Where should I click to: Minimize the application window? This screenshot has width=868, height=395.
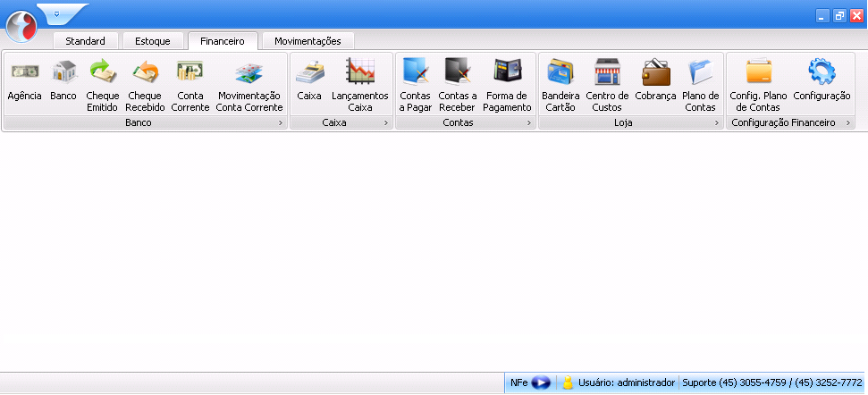pyautogui.click(x=822, y=16)
